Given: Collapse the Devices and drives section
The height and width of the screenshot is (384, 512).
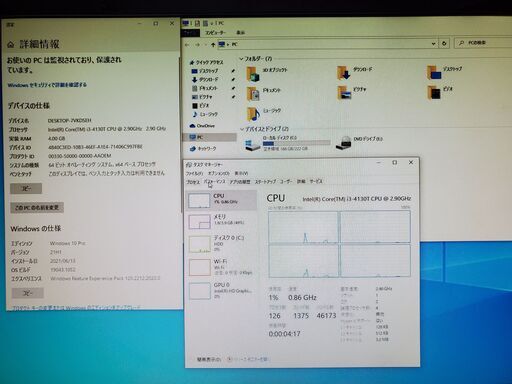Looking at the screenshot, I should 242,129.
